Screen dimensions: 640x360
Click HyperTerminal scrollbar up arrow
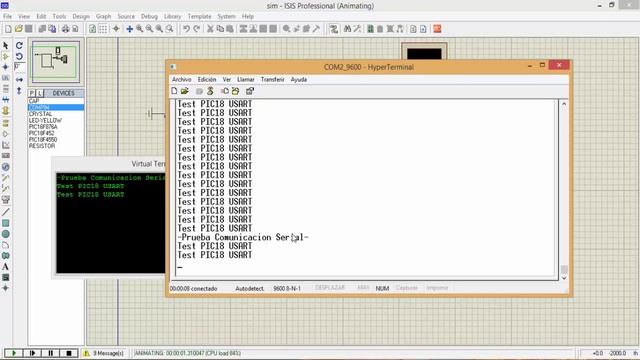pos(564,104)
